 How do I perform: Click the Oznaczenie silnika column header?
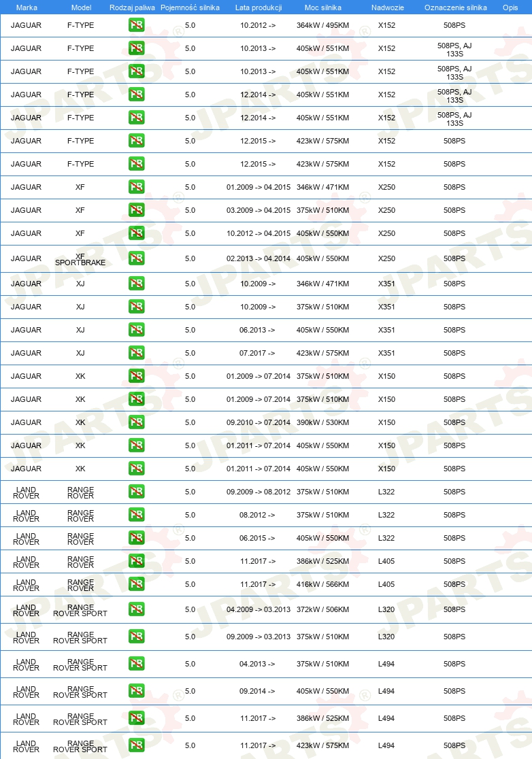click(456, 7)
